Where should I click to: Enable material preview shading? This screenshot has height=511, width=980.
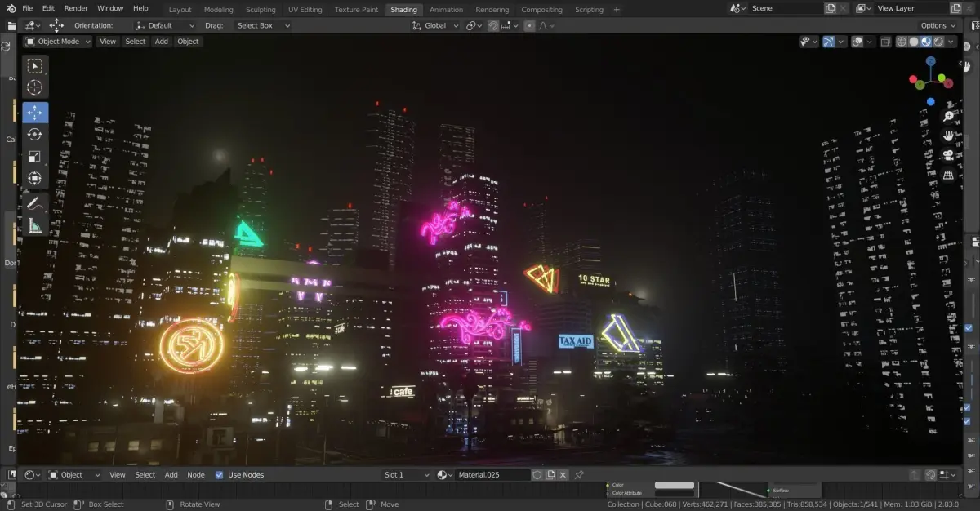pyautogui.click(x=926, y=41)
